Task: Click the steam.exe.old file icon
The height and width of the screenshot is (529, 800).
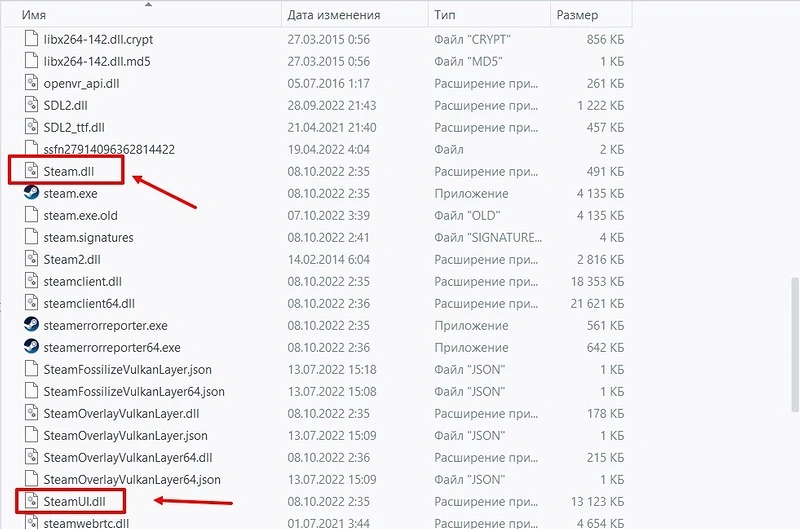Action: tap(31, 215)
